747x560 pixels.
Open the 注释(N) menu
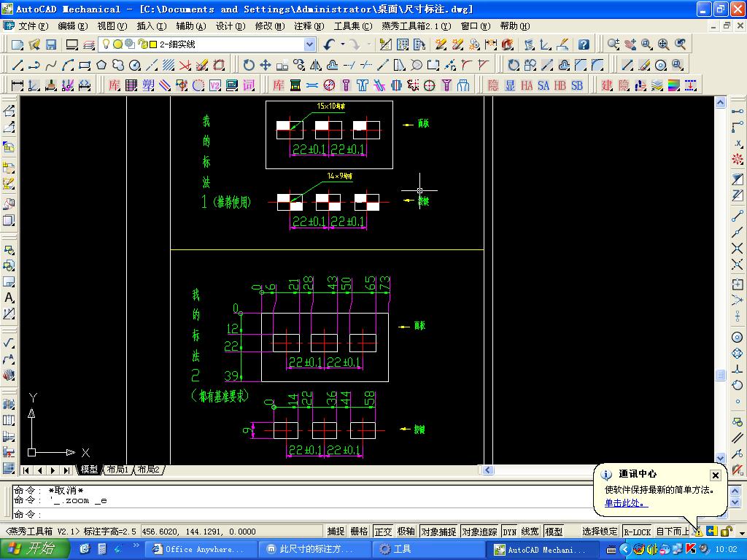click(309, 26)
